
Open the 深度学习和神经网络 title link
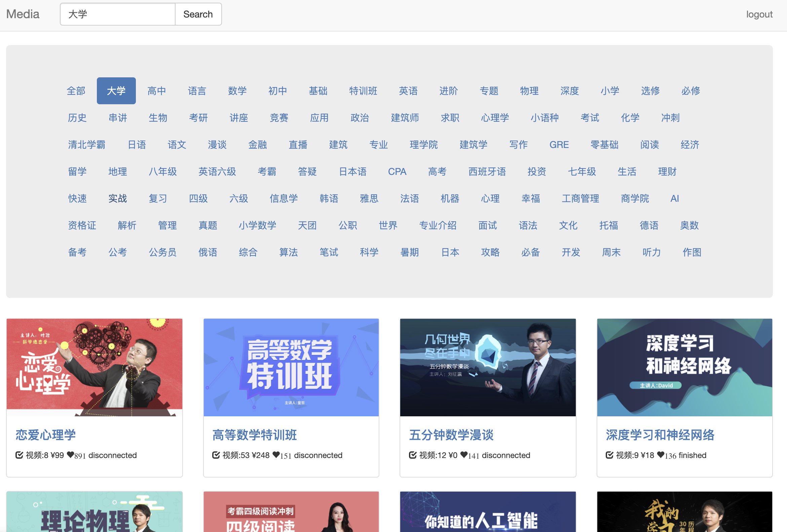point(660,435)
